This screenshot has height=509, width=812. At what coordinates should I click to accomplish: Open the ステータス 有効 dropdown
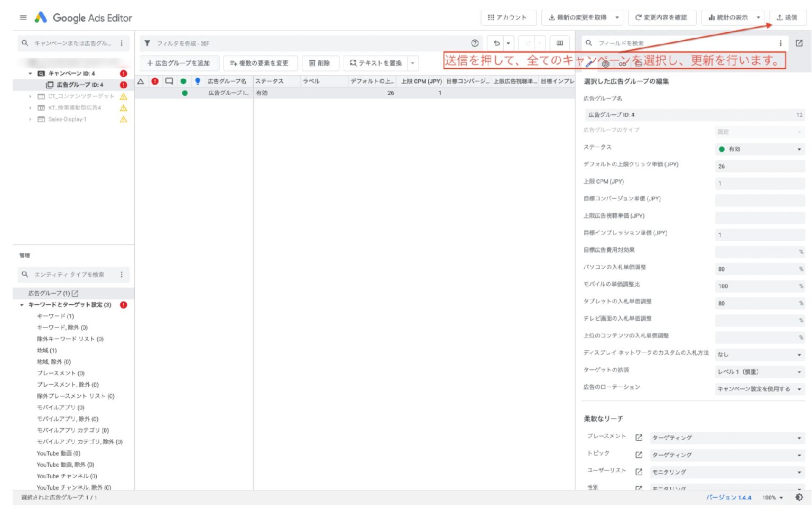tap(760, 149)
